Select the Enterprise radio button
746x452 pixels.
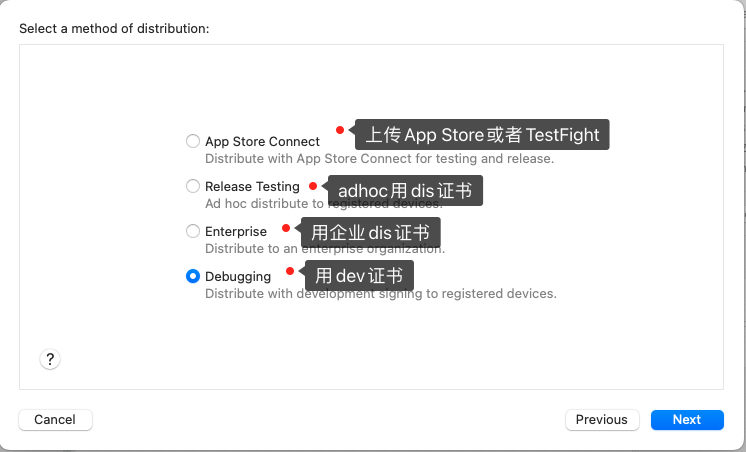click(x=193, y=231)
